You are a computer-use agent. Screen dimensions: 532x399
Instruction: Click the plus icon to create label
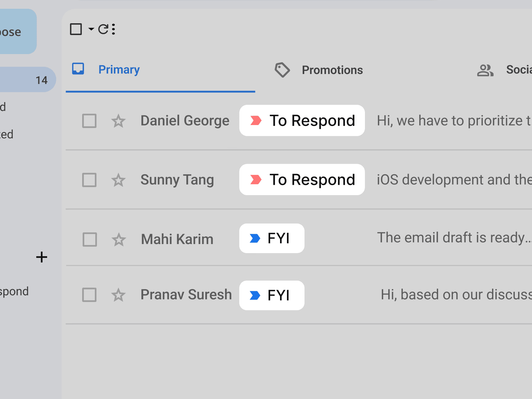[42, 257]
